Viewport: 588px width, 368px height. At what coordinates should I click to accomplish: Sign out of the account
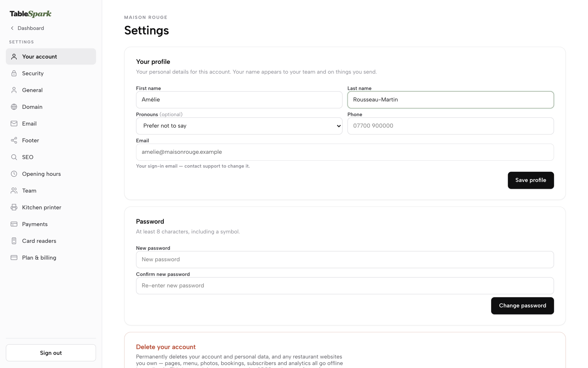(x=51, y=353)
